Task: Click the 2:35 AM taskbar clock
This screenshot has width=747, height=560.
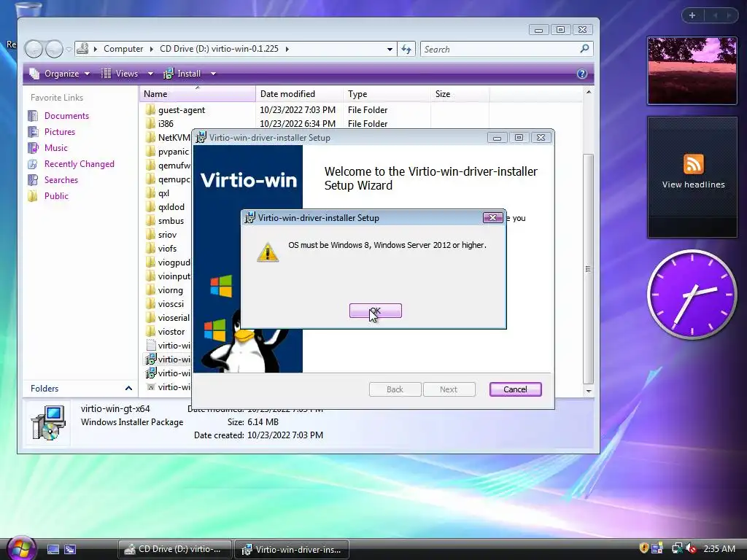Action: pyautogui.click(x=719, y=548)
